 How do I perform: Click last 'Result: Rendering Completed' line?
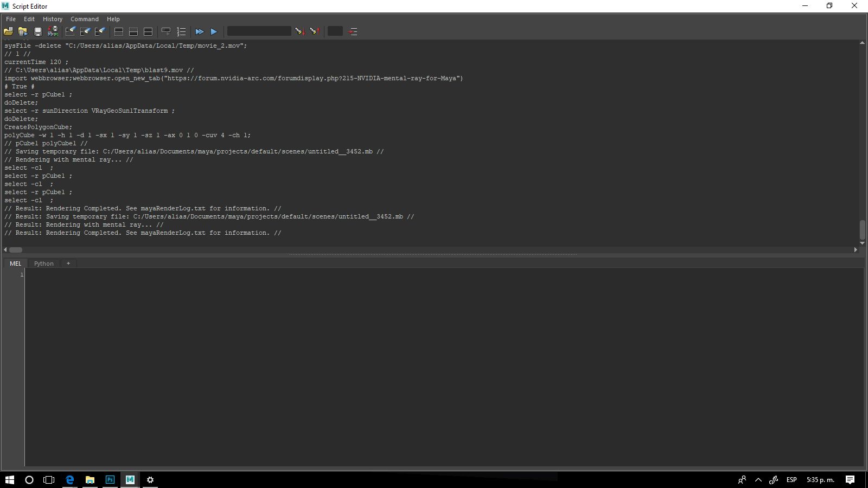[143, 233]
